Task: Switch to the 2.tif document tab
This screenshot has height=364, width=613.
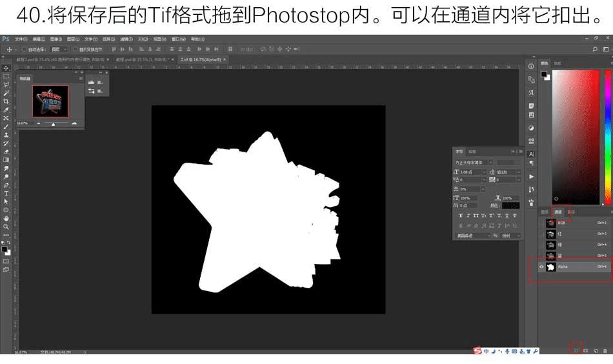Action: tap(201, 60)
